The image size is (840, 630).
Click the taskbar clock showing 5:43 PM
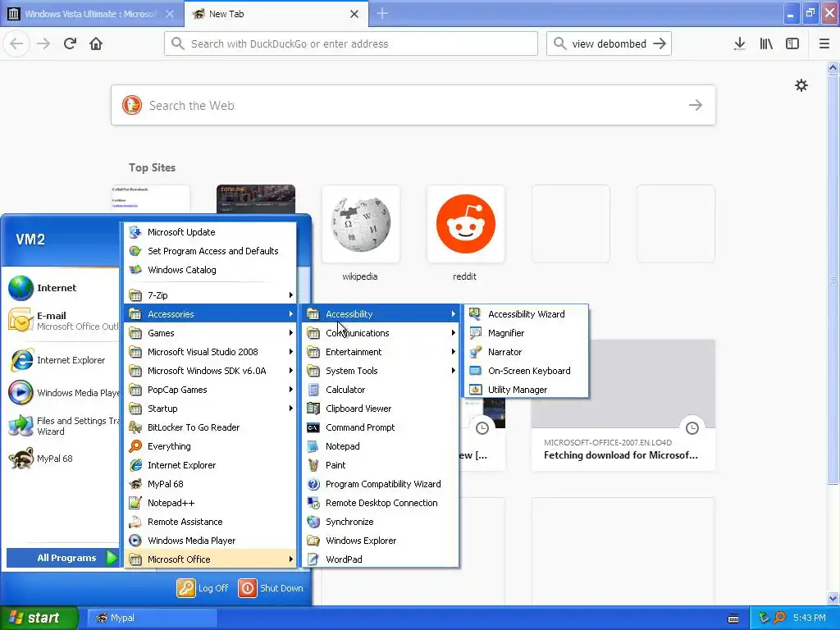click(x=809, y=618)
